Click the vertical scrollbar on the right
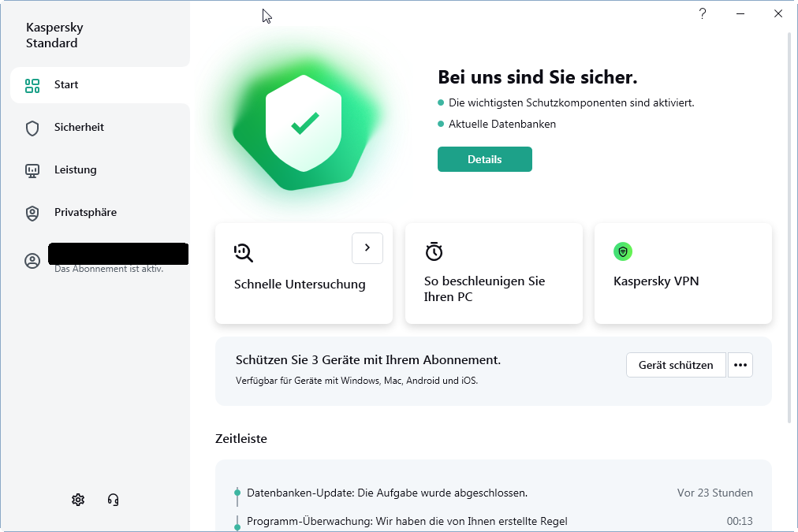The image size is (798, 532). (789, 227)
